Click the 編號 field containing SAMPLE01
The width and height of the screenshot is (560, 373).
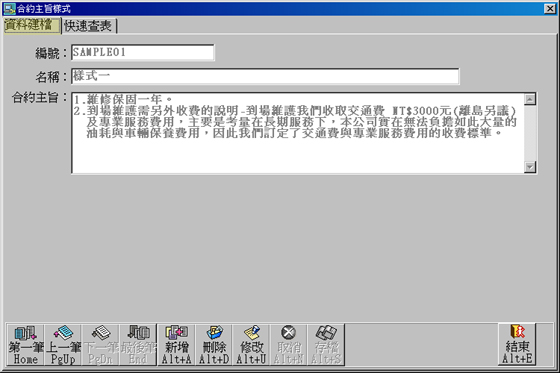(142, 53)
